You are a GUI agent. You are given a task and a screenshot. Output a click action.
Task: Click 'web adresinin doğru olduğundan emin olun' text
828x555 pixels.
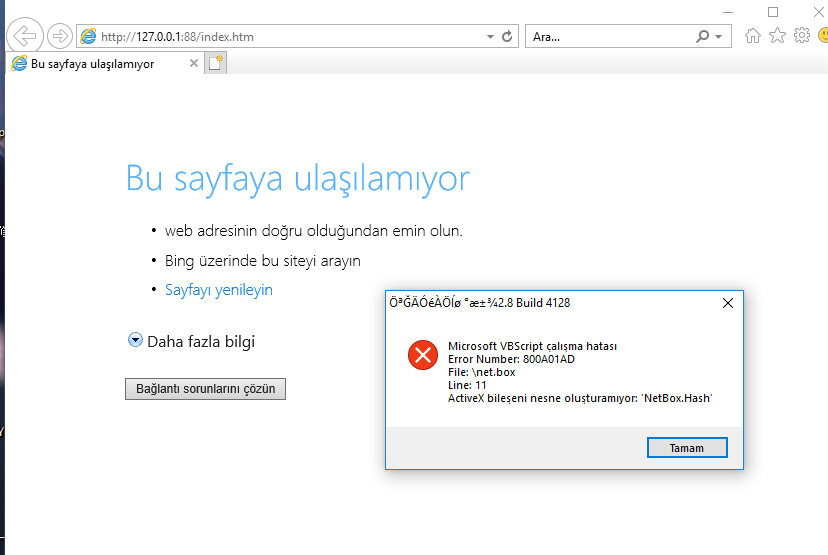[314, 231]
